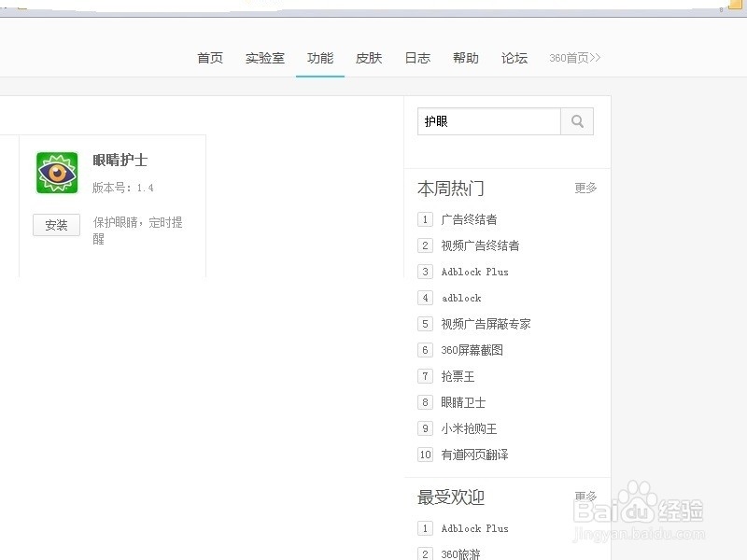Viewport: 747px width, 560px height.
Task: Click the 眼睛护士 eye extension icon
Action: (56, 172)
